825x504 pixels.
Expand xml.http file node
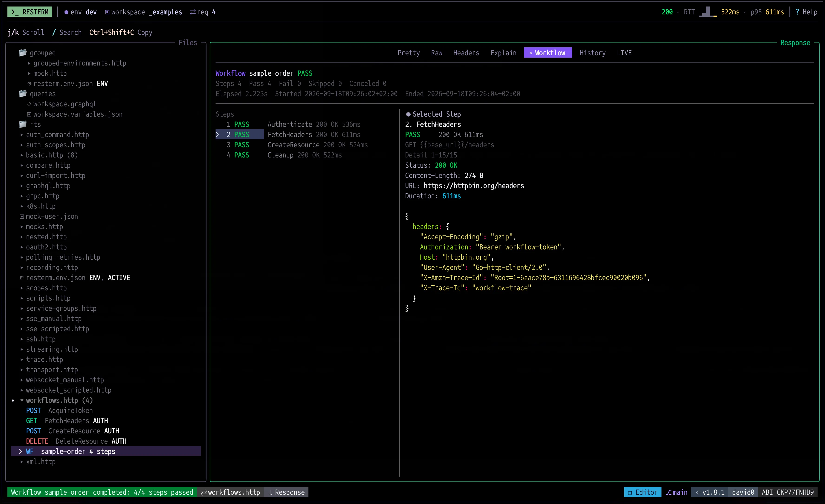coord(22,461)
